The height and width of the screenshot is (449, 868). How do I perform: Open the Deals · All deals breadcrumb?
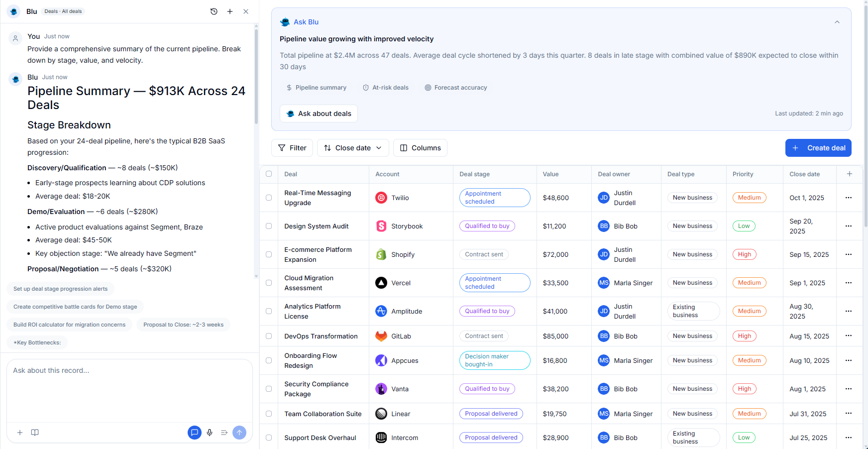point(63,11)
